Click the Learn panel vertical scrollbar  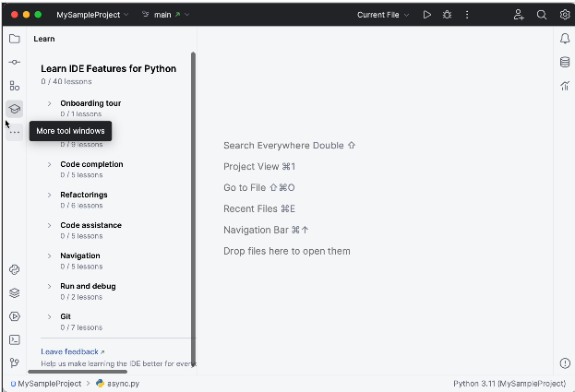(193, 208)
